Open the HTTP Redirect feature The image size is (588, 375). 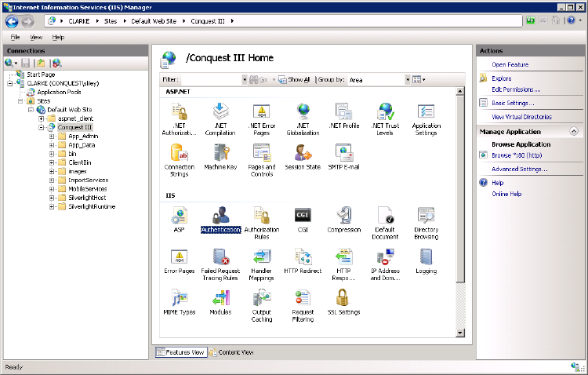303,261
